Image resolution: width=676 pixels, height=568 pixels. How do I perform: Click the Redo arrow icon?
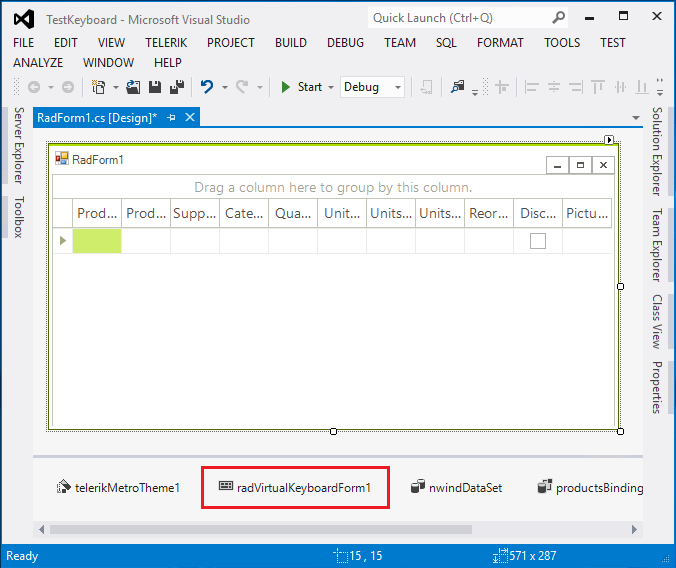tap(242, 87)
